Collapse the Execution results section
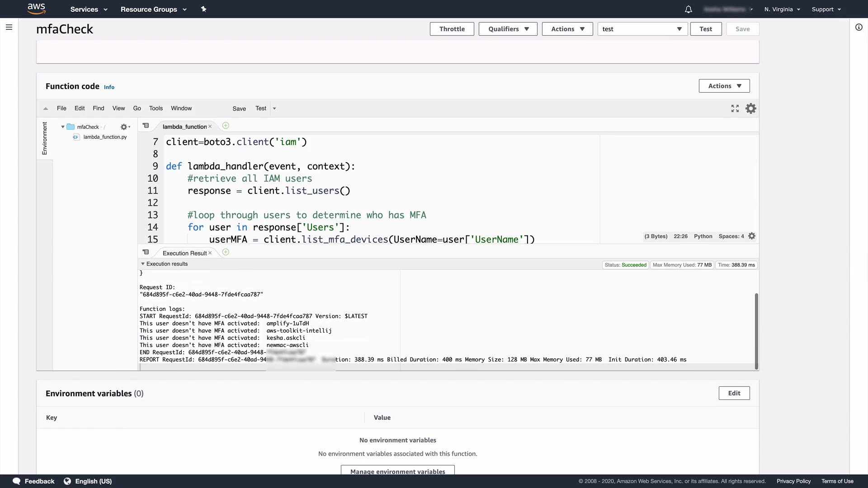This screenshot has width=868, height=488. pos(143,264)
